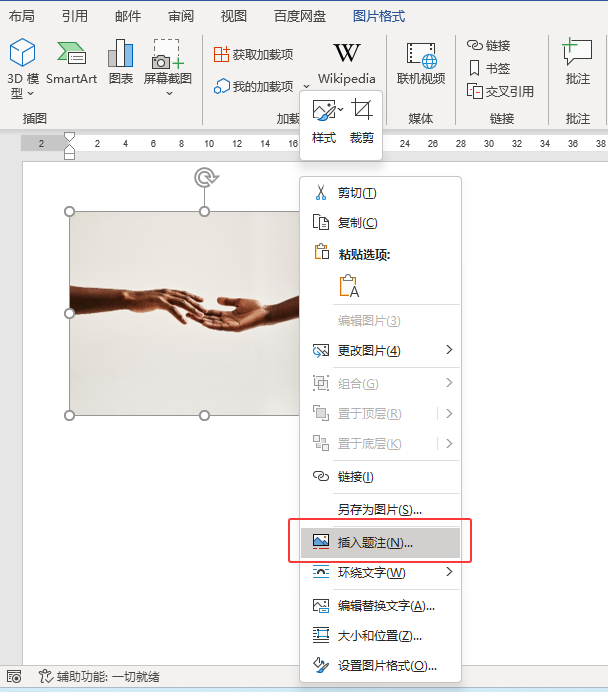Screen dimensions: 608x692
Task: Expand the 样式 dropdown chevron in mini toolbar
Action: [x=341, y=109]
